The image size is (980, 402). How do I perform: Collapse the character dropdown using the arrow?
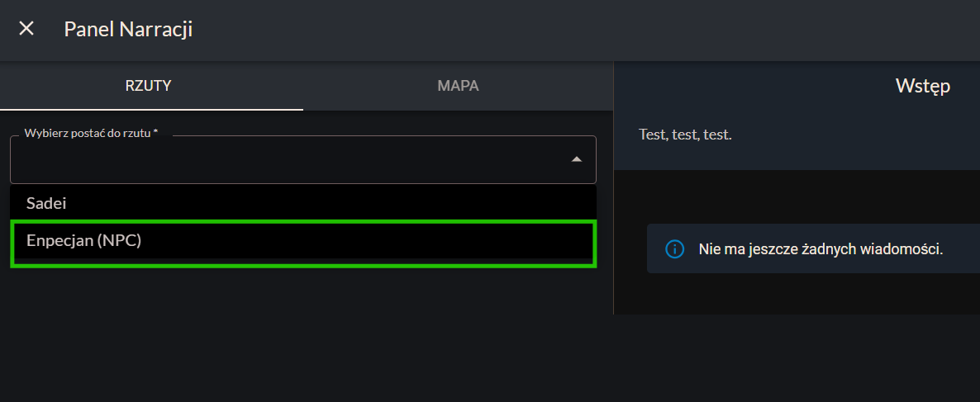coord(577,159)
